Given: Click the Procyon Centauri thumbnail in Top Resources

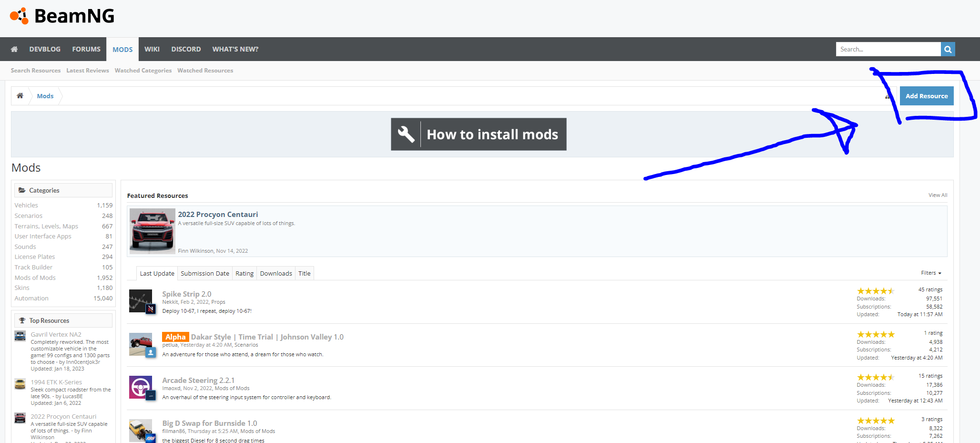Looking at the screenshot, I should (x=20, y=418).
